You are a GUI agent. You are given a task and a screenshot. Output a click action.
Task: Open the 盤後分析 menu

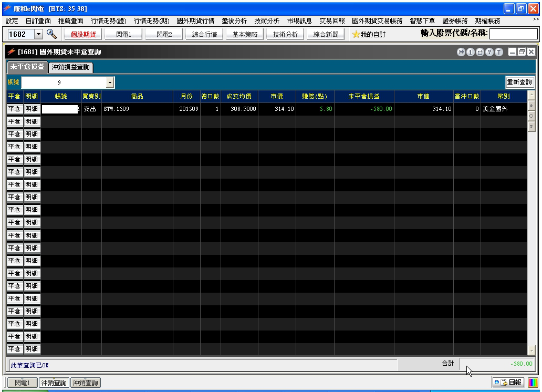(234, 21)
